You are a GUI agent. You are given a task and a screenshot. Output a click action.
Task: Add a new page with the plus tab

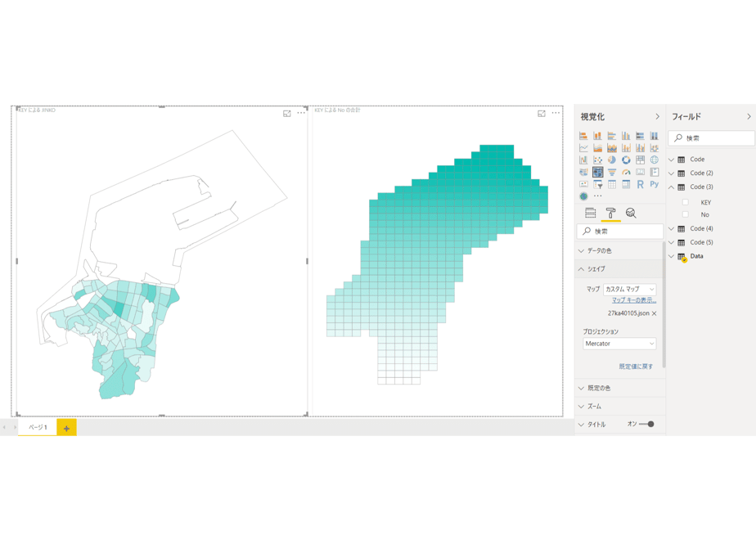66,428
